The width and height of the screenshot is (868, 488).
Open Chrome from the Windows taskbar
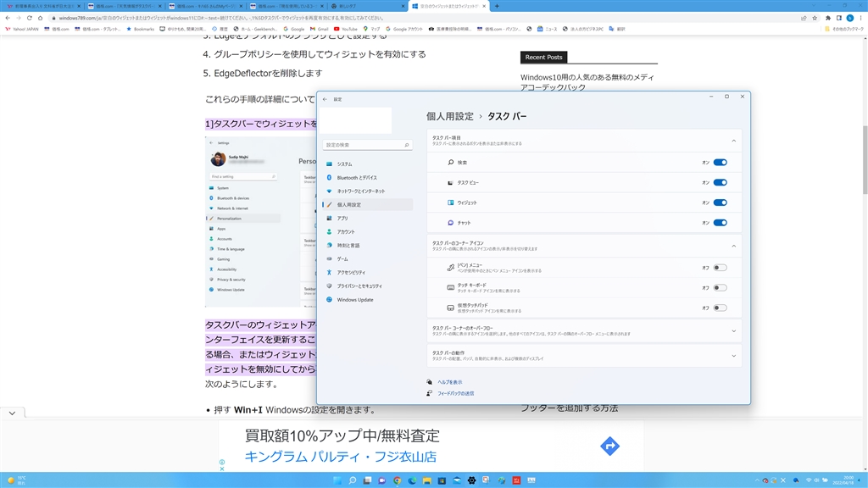[x=397, y=480]
